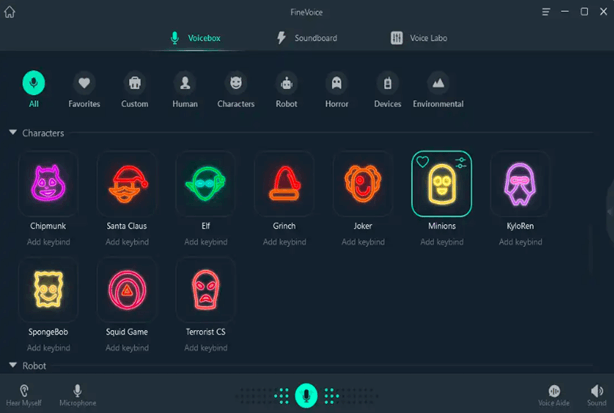Image resolution: width=614 pixels, height=413 pixels.
Task: Select the SpongeBob voice effect
Action: (x=48, y=289)
